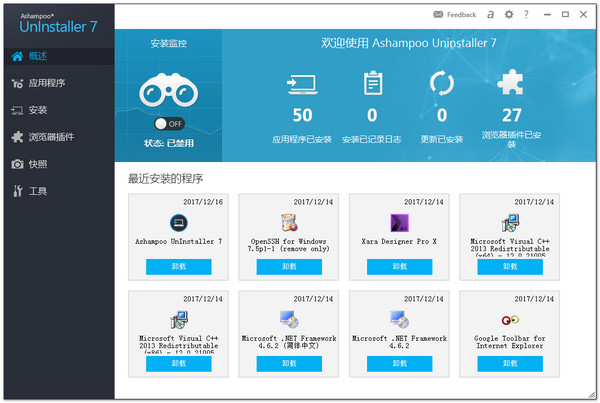600x403 pixels.
Task: Open the 概述 overview home icon
Action: tap(17, 57)
